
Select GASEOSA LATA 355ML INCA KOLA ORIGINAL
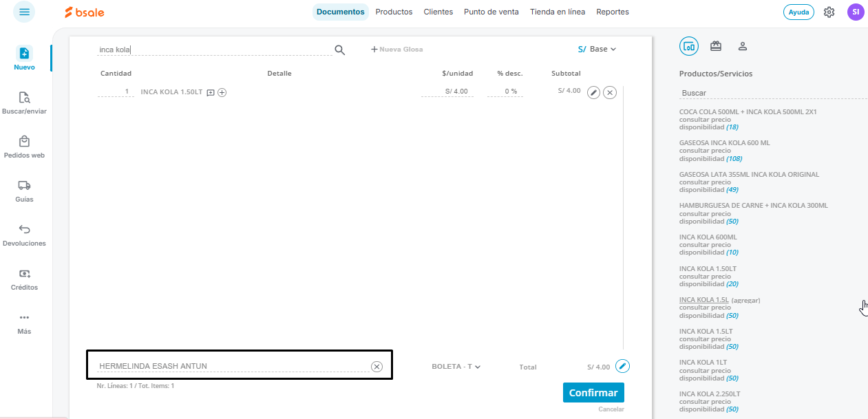749,175
